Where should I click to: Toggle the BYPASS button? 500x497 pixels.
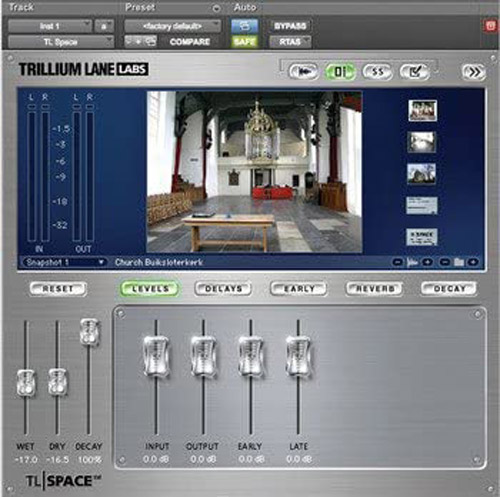[290, 26]
